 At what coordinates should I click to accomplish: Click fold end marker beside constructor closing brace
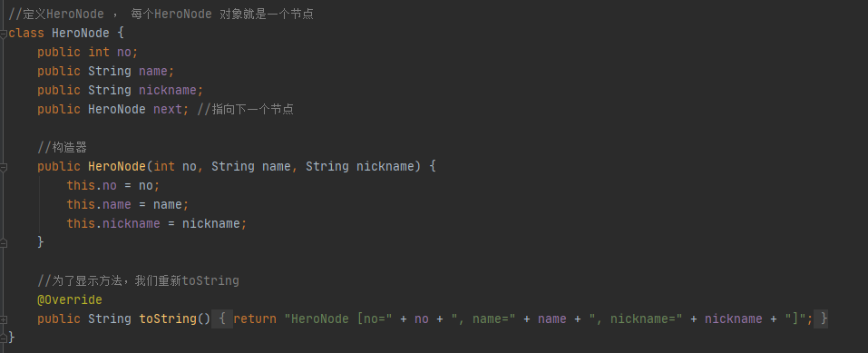[4, 242]
